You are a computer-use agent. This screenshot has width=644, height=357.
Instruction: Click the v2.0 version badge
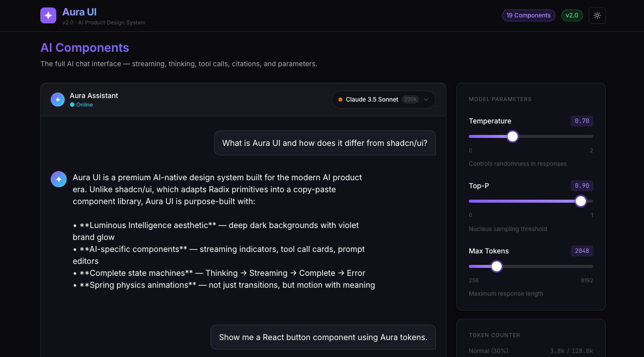pyautogui.click(x=572, y=15)
